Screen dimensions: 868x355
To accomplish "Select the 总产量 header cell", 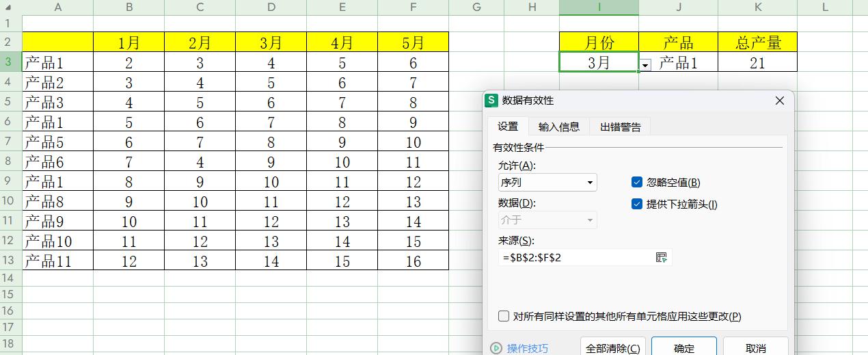I will tap(757, 42).
